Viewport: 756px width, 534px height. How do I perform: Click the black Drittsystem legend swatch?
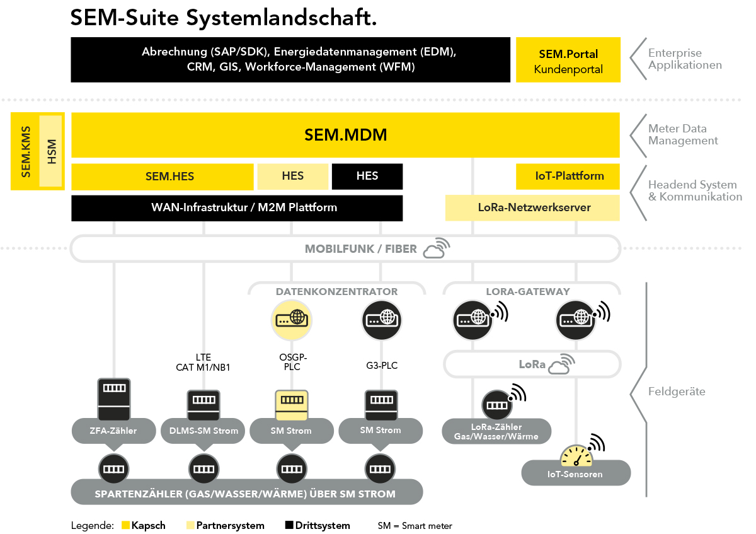click(x=289, y=525)
